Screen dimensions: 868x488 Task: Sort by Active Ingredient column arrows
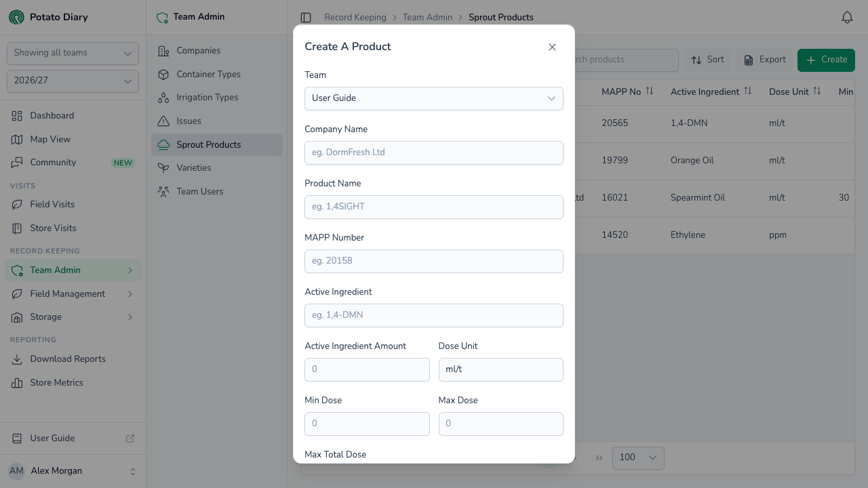(748, 91)
